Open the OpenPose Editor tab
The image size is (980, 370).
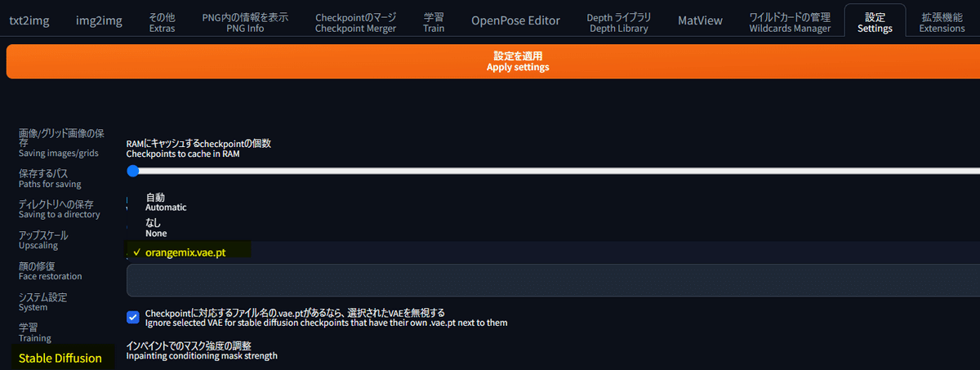click(x=515, y=21)
